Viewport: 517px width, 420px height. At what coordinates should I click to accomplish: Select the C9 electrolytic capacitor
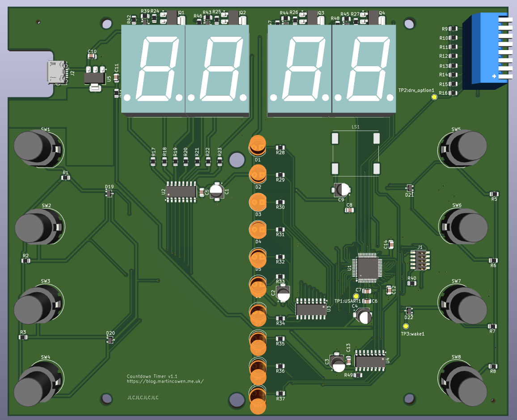(x=342, y=190)
